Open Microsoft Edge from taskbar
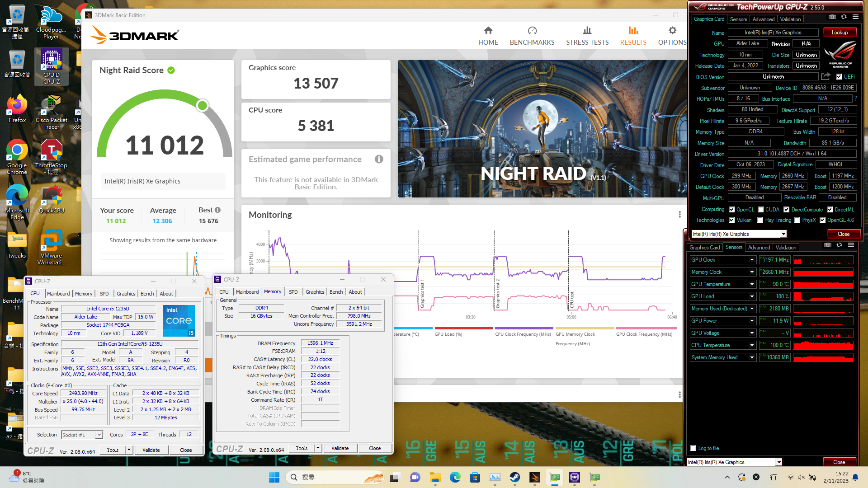The height and width of the screenshot is (488, 868). pyautogui.click(x=455, y=477)
